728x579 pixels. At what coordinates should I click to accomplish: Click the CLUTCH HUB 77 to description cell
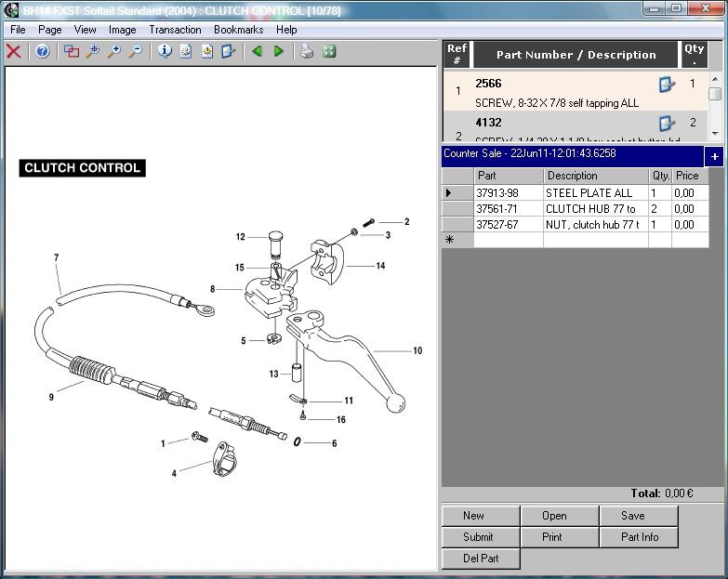click(596, 209)
